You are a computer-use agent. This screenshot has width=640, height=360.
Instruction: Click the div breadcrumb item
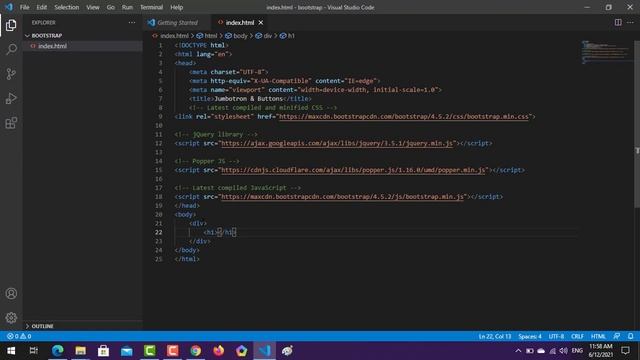pyautogui.click(x=264, y=36)
